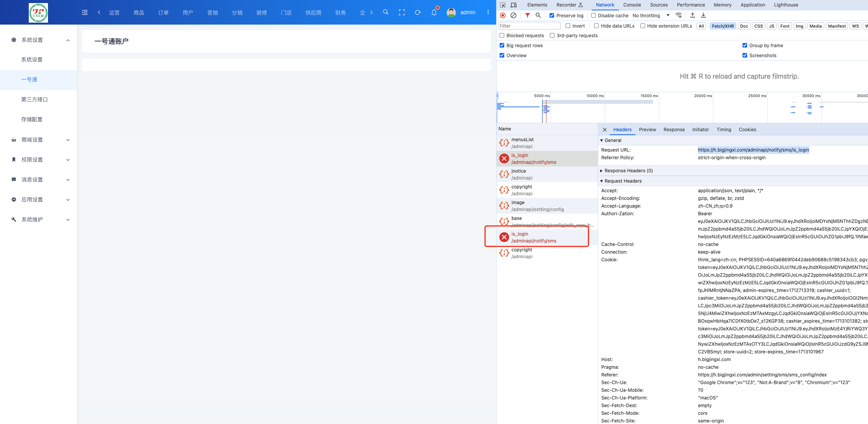Check Hide data URLs

pyautogui.click(x=596, y=26)
